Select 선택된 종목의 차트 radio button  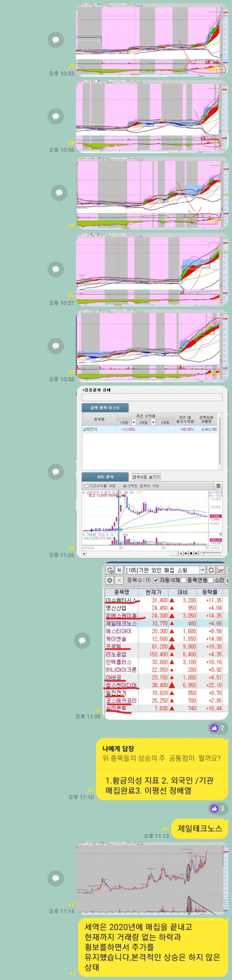[x=125, y=486]
